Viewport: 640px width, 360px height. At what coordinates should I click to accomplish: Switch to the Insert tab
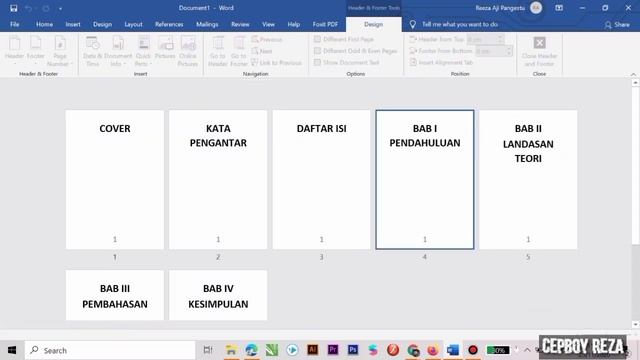(x=73, y=24)
